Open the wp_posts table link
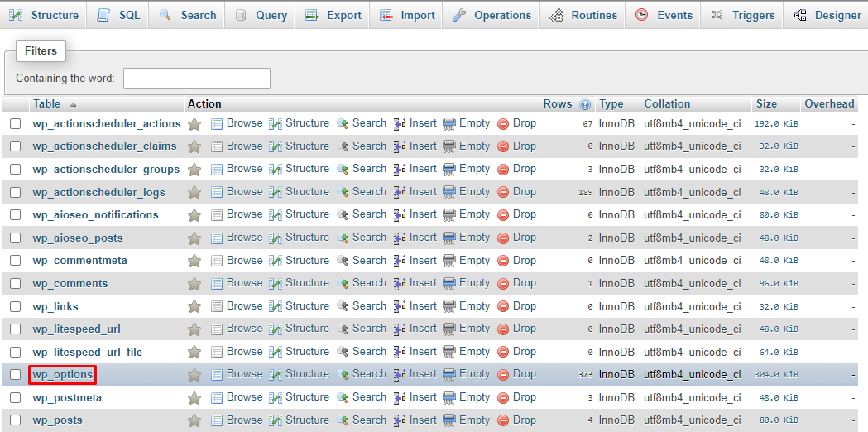 click(57, 420)
